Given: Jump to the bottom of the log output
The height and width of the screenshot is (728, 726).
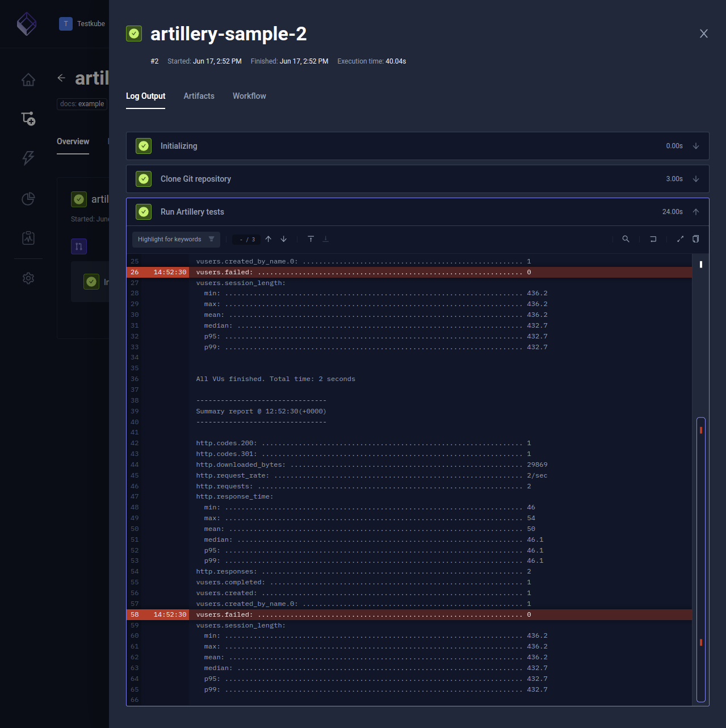Looking at the screenshot, I should tap(325, 239).
